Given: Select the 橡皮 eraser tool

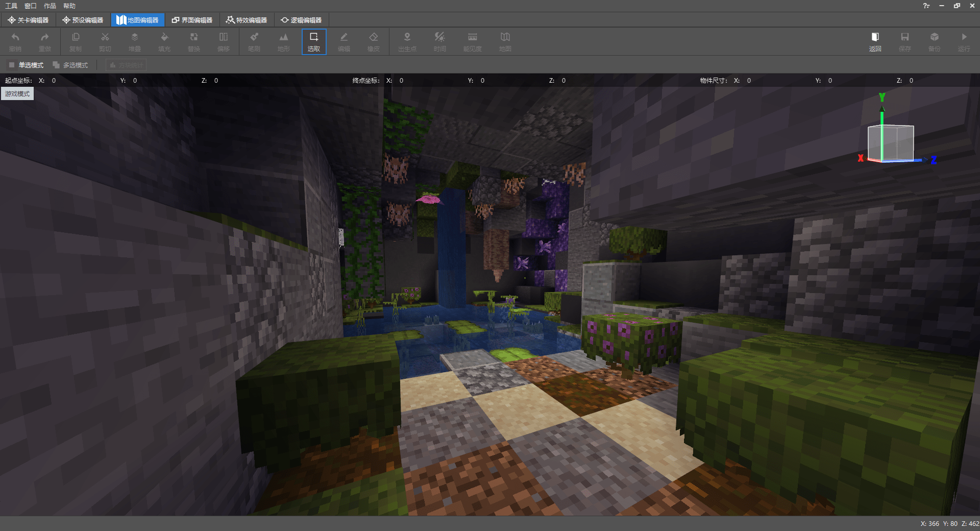Looking at the screenshot, I should tap(374, 41).
